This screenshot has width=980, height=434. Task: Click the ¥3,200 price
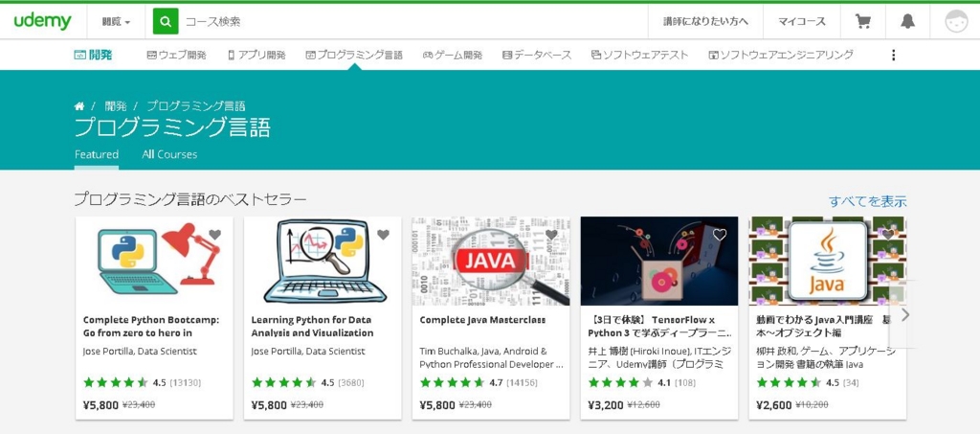pyautogui.click(x=606, y=405)
